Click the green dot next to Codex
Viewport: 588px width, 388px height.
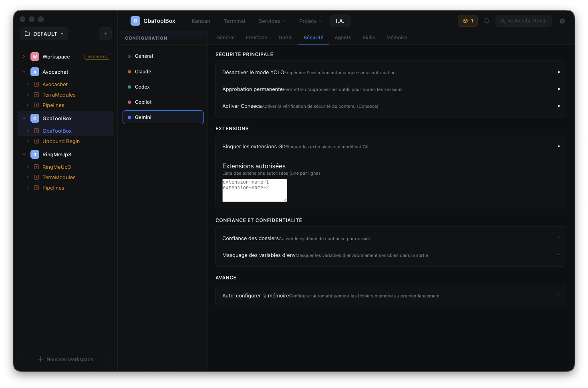click(x=129, y=87)
